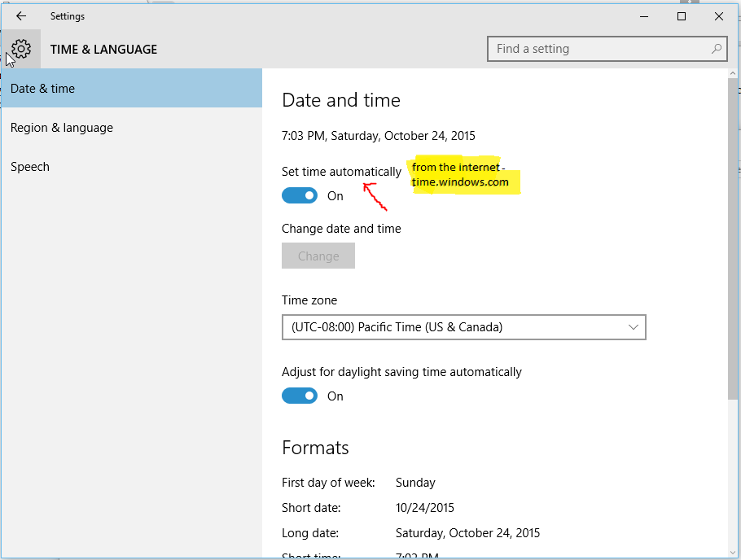Click the back arrow to leave Time & Language
The image size is (741, 560).
[x=20, y=15]
